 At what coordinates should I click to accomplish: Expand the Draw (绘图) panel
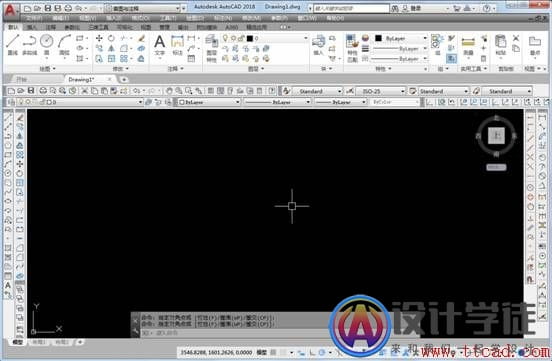(47, 69)
